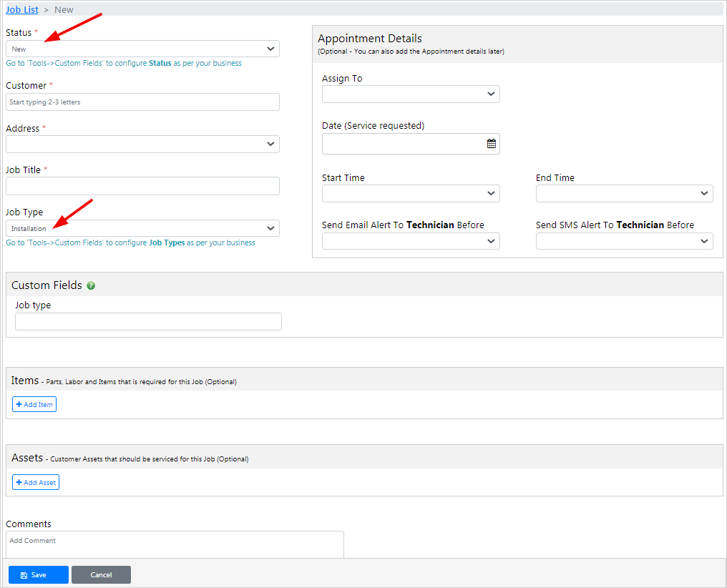Open the Assign To dropdown

pos(410,94)
